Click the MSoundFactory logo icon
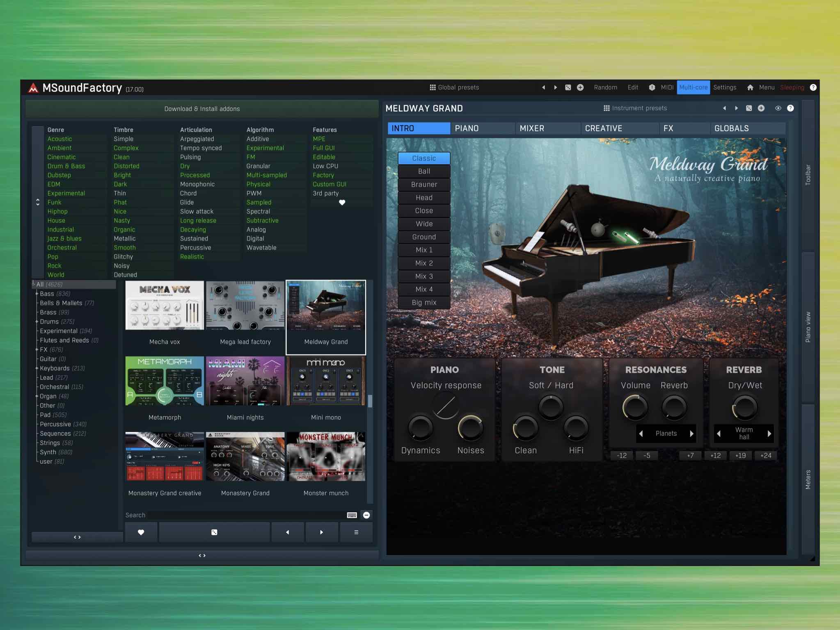 coord(33,88)
